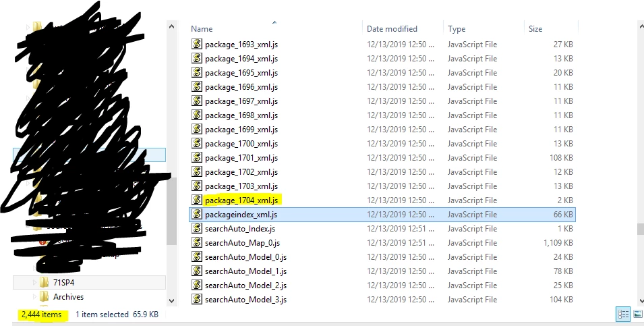Screen dimensions: 644x326
Task: Select file name package_1694_xml.js
Action: (x=241, y=58)
